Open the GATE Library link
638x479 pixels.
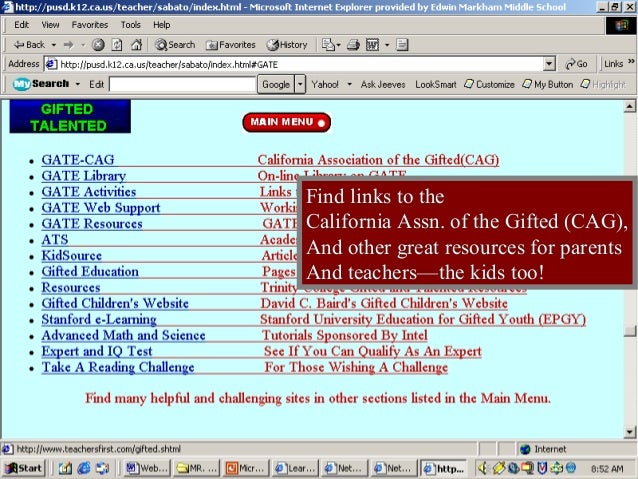(83, 175)
